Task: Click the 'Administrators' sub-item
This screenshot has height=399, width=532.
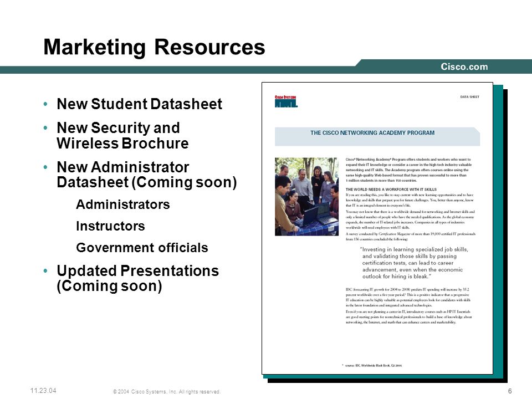Action: click(x=123, y=204)
